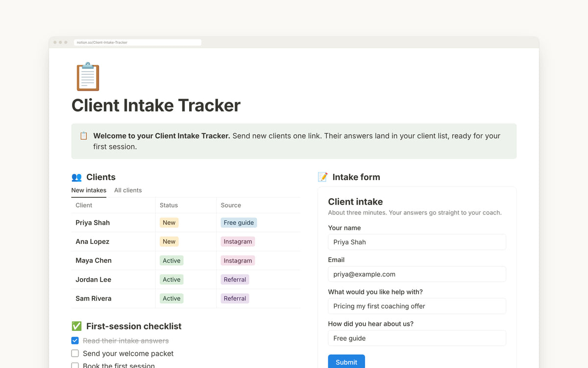Click the Email input field
588x368 pixels.
(417, 274)
